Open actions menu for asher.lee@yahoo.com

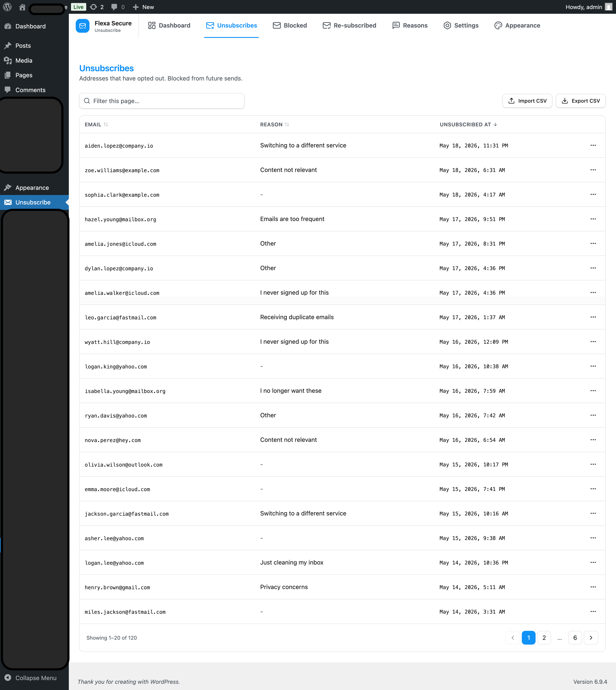593,538
